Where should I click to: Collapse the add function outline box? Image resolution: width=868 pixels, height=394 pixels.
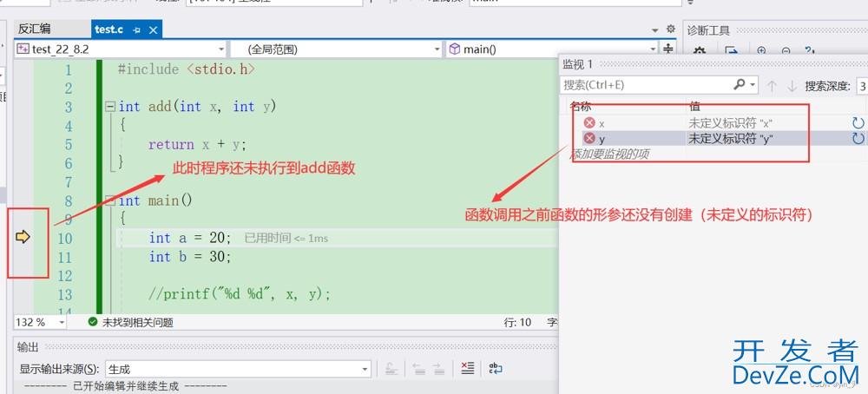tap(110, 106)
